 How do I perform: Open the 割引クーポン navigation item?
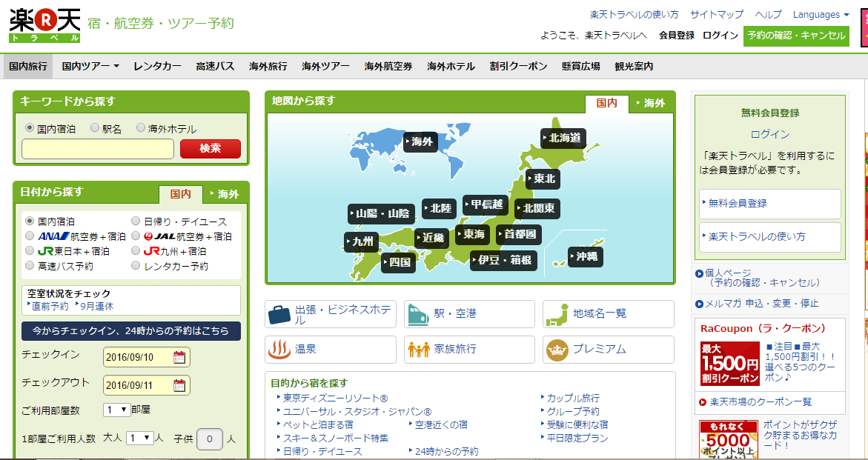pos(518,67)
